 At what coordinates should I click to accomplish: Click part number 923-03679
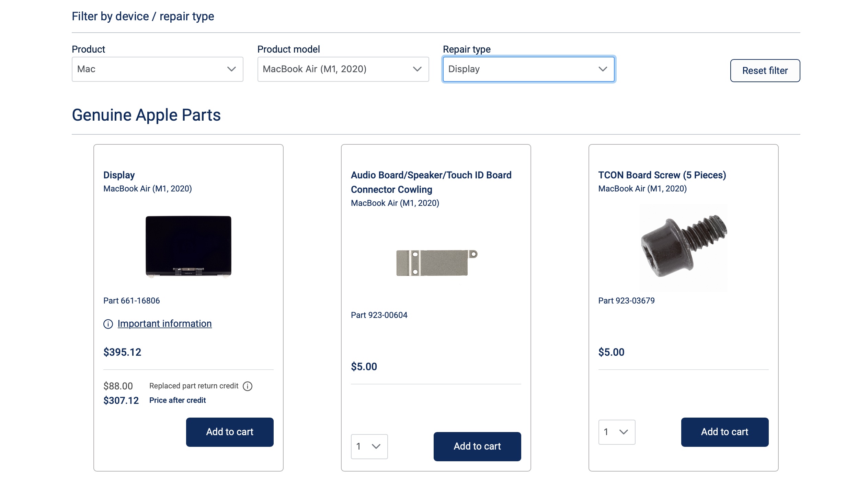coord(626,300)
